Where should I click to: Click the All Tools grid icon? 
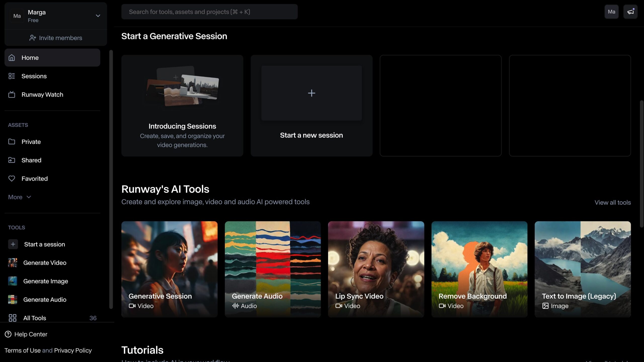(12, 318)
